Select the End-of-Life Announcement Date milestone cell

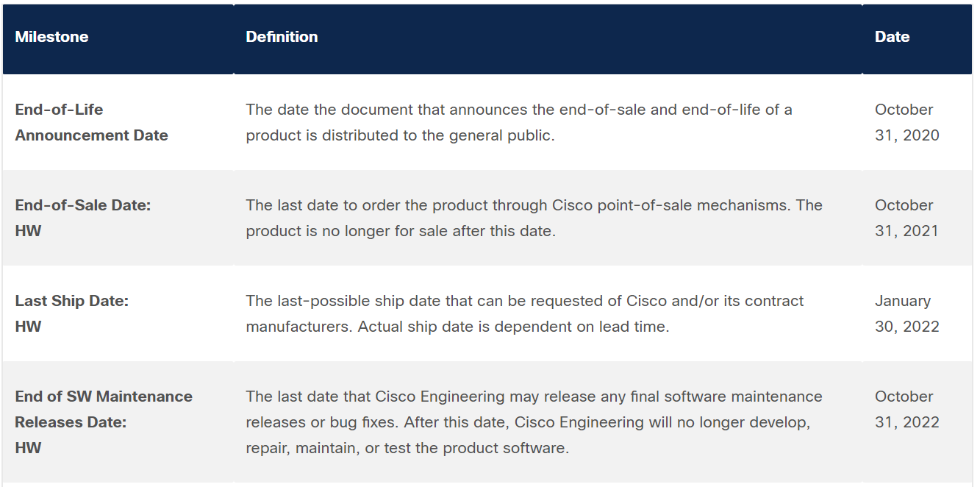[92, 122]
